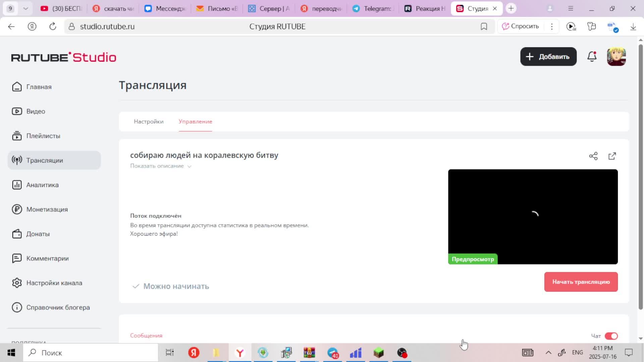
Task: Open the Windows Start menu
Action: (x=11, y=353)
